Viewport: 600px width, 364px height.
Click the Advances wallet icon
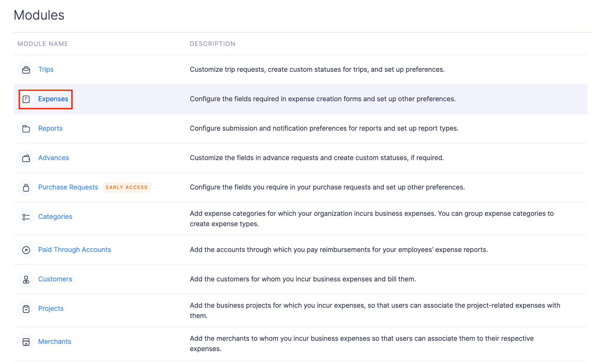pos(26,158)
